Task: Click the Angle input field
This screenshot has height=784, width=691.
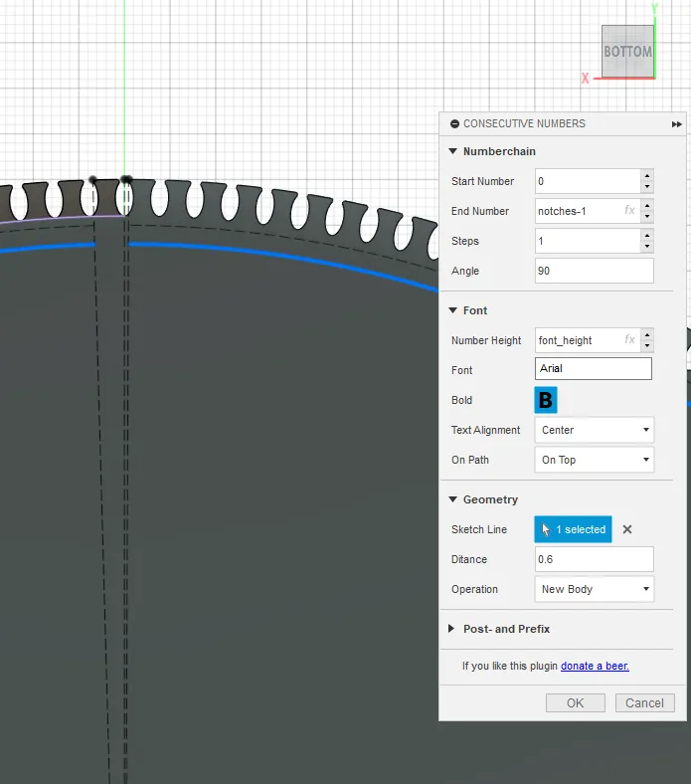Action: pyautogui.click(x=595, y=271)
